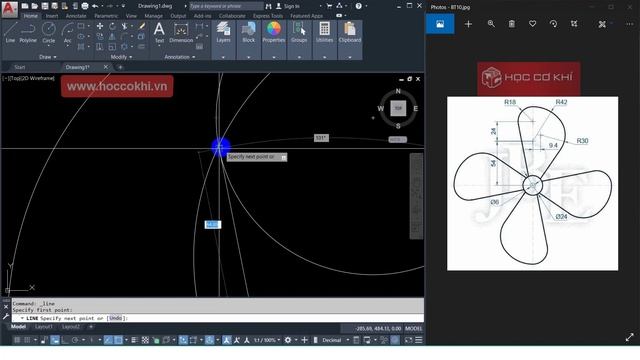Image resolution: width=640 pixels, height=360 pixels.
Task: Toggle 2D object snap in status bar
Action: (x=118, y=340)
